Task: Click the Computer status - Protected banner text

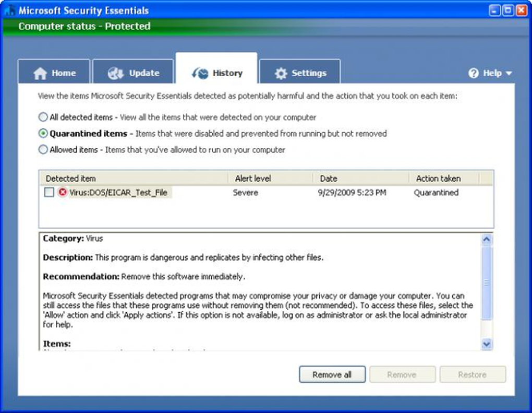Action: point(84,26)
